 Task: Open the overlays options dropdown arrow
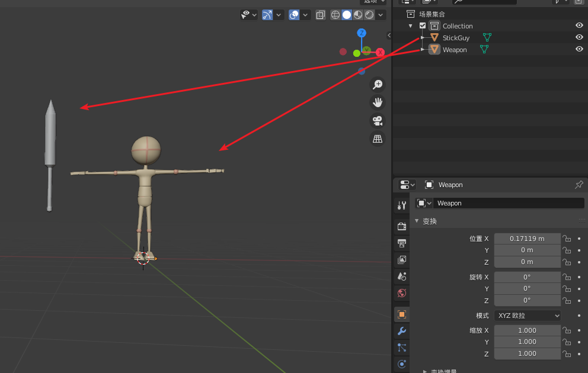[305, 15]
